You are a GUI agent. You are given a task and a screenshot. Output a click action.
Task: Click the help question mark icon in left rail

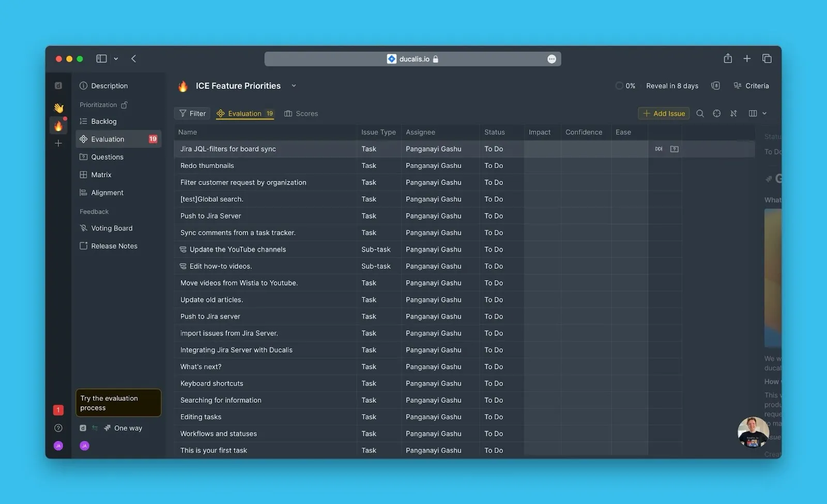pos(58,428)
